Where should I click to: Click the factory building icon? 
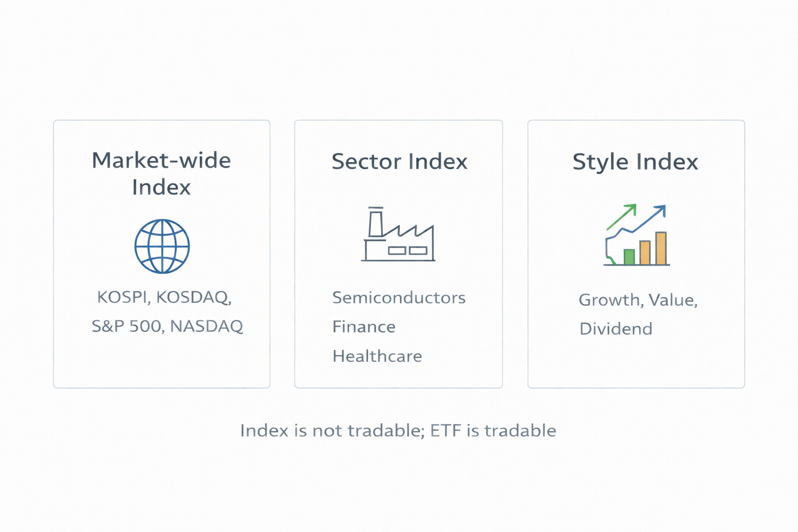coord(398,235)
